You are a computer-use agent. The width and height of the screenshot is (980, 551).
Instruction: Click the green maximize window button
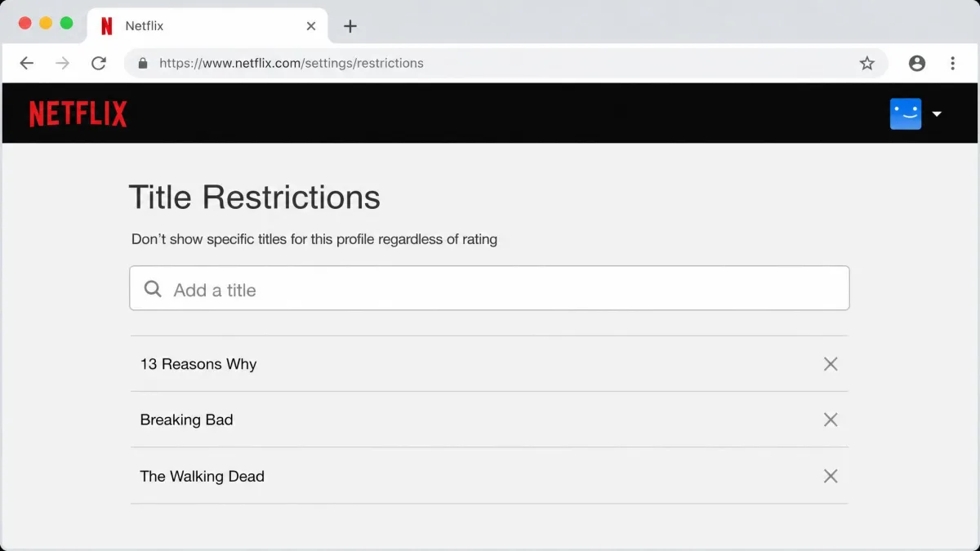pos(67,23)
